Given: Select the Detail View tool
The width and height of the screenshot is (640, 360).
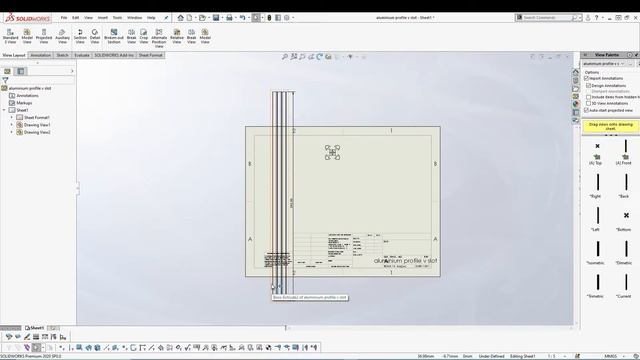Looking at the screenshot, I should point(95,36).
